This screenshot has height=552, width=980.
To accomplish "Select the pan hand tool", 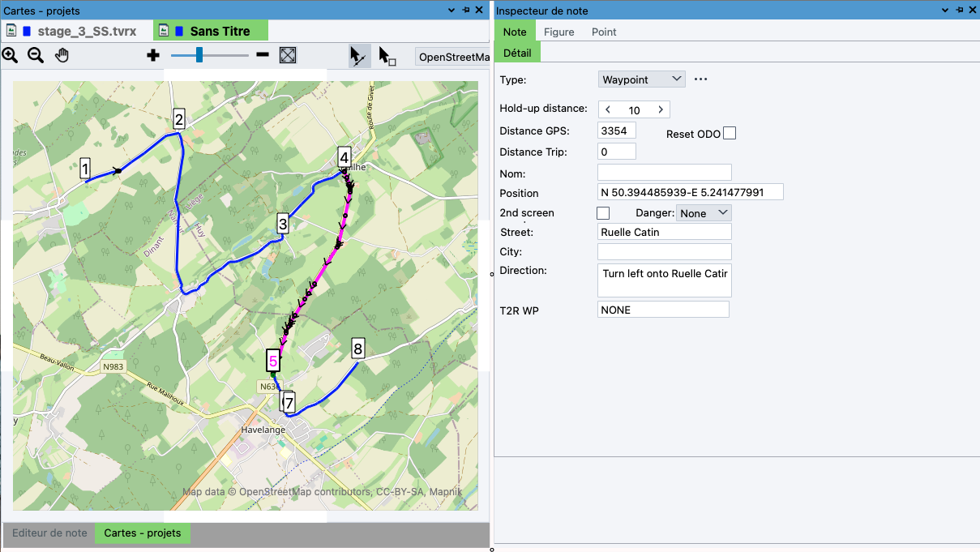I will coord(62,55).
